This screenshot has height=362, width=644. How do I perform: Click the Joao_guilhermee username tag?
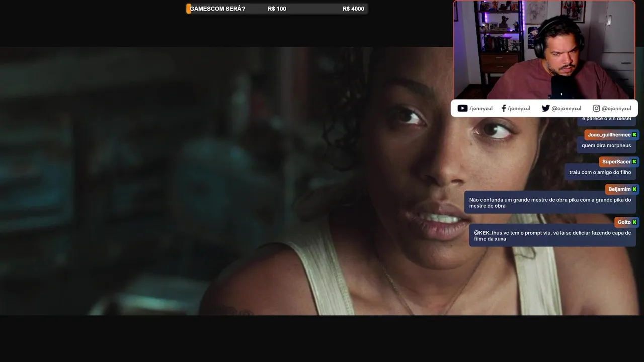(x=612, y=135)
